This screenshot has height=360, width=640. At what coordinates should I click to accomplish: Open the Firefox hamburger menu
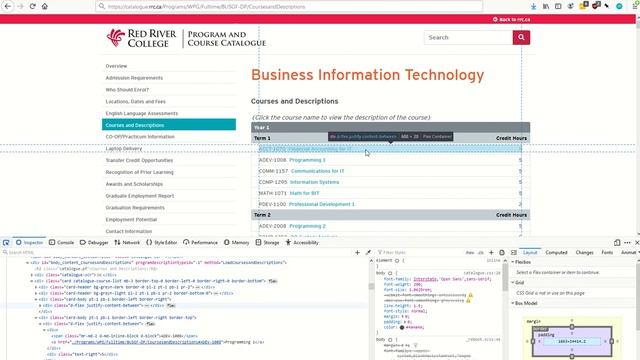[x=636, y=6]
